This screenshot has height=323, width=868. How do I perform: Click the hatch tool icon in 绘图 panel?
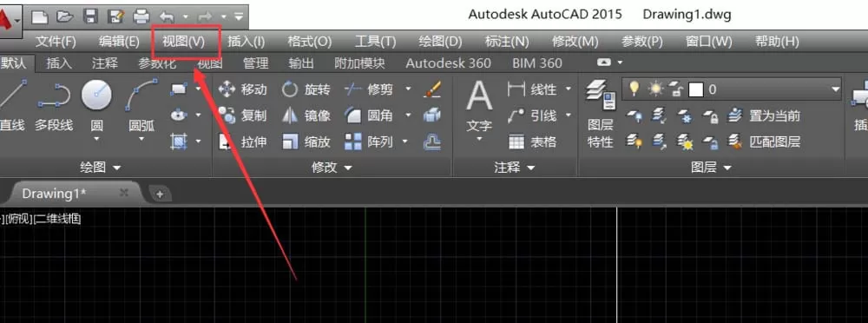[179, 142]
